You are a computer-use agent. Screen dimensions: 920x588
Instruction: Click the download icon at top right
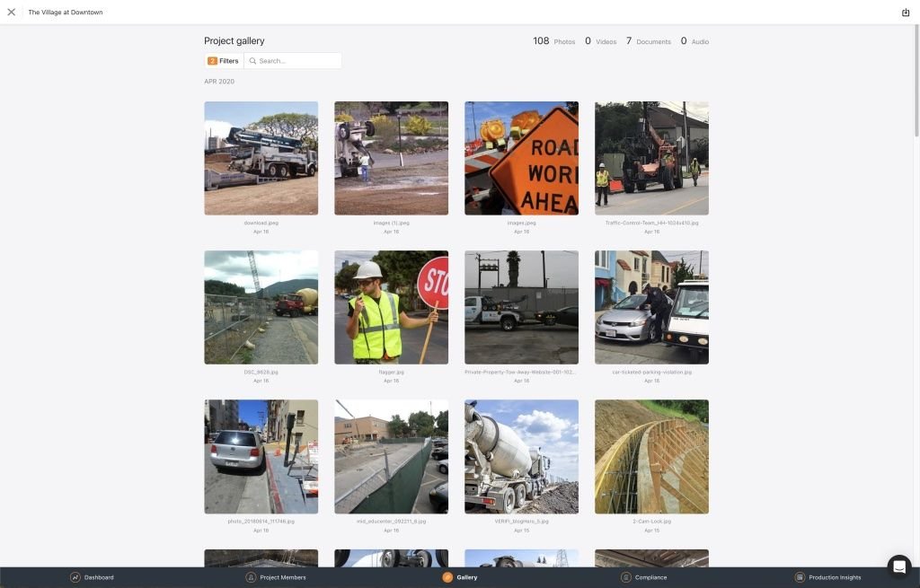coord(906,13)
